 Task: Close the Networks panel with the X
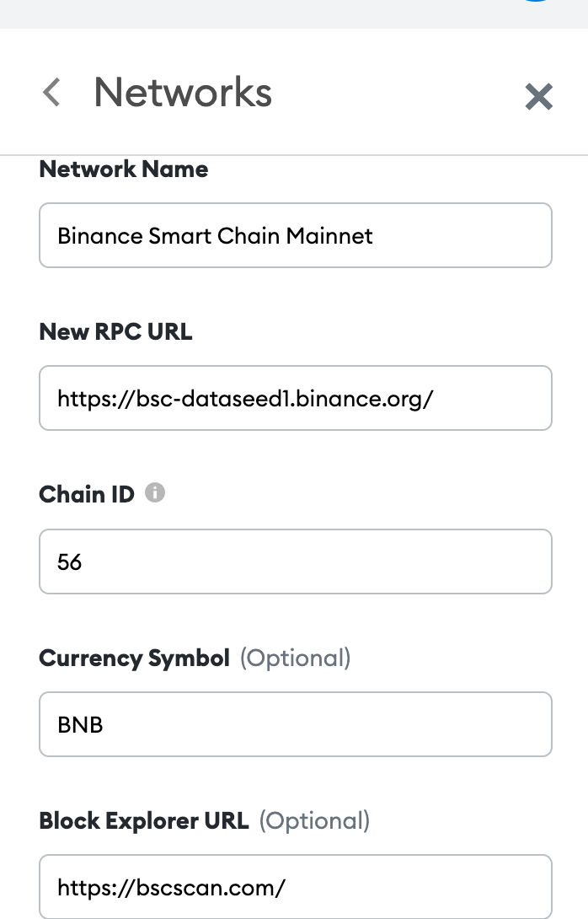click(x=539, y=97)
